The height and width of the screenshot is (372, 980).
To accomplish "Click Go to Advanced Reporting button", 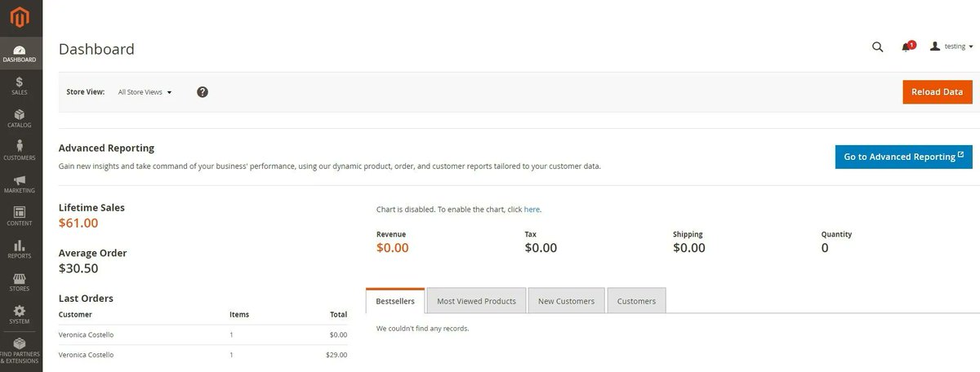I will [904, 157].
